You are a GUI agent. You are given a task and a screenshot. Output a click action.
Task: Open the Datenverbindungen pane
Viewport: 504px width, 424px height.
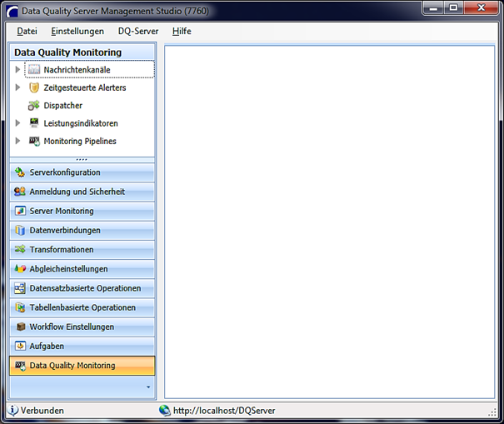[82, 230]
